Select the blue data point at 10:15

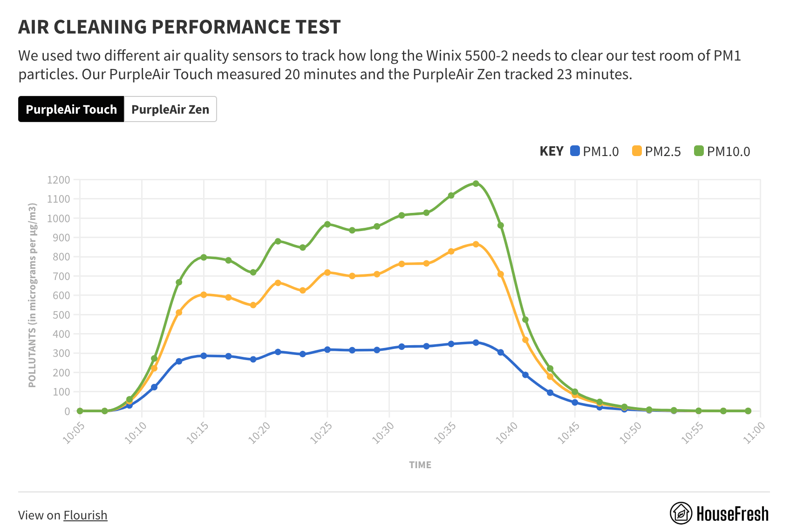pyautogui.click(x=203, y=355)
